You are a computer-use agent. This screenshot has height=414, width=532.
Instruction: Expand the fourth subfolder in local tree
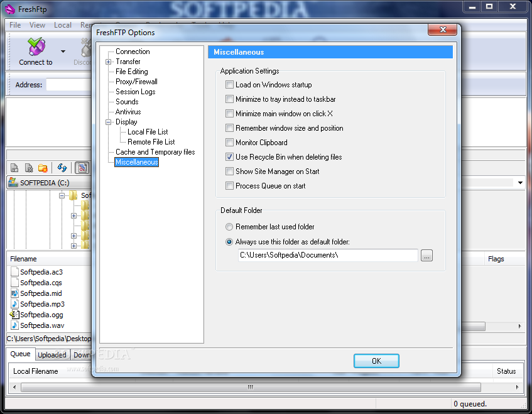73,236
